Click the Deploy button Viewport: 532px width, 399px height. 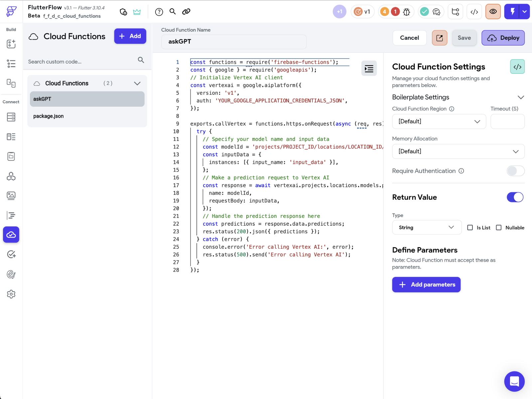503,38
